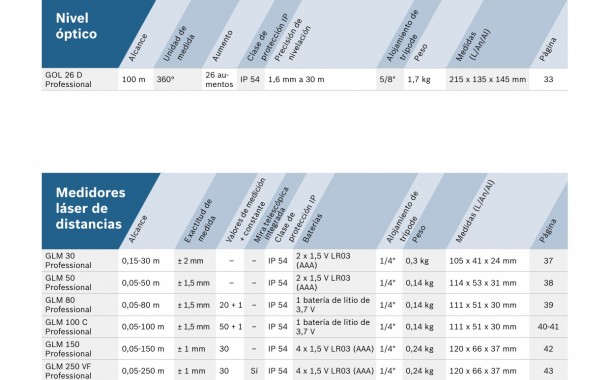Viewport: 610px width, 380px height.
Task: Select the 'Mira telescópica integrada' header
Action: tap(271, 215)
